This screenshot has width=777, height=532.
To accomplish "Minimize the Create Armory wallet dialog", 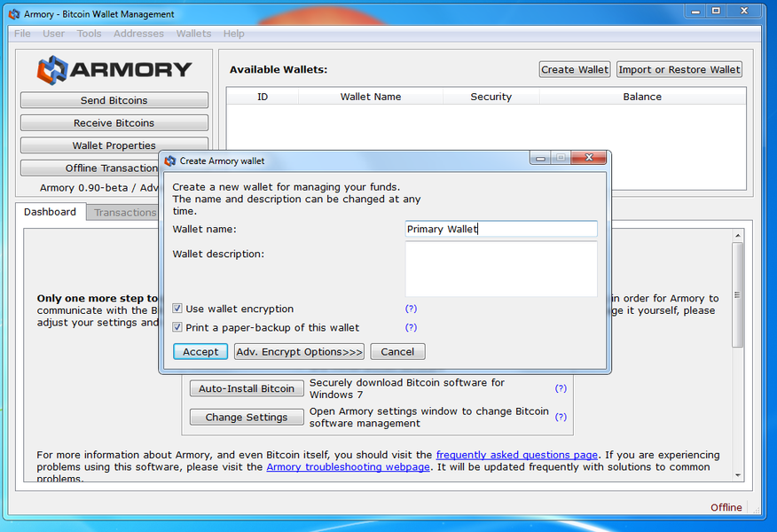I will click(541, 158).
